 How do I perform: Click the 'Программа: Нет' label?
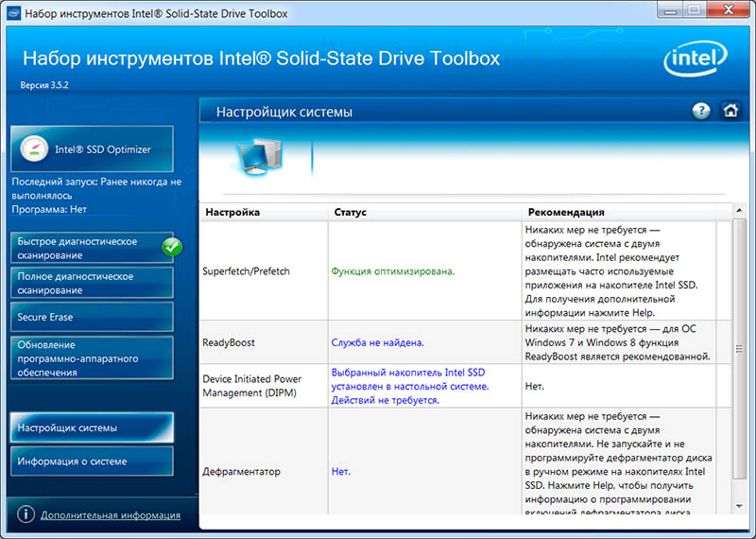pyautogui.click(x=49, y=209)
